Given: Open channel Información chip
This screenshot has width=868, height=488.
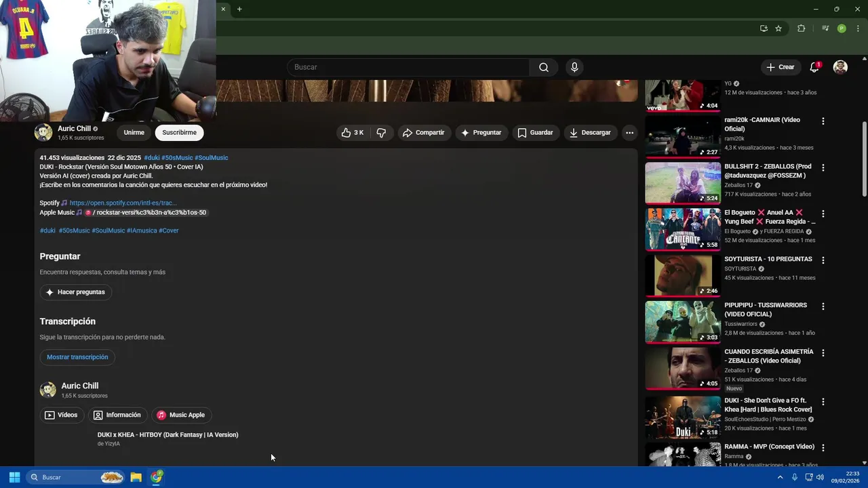Looking at the screenshot, I should [x=117, y=415].
